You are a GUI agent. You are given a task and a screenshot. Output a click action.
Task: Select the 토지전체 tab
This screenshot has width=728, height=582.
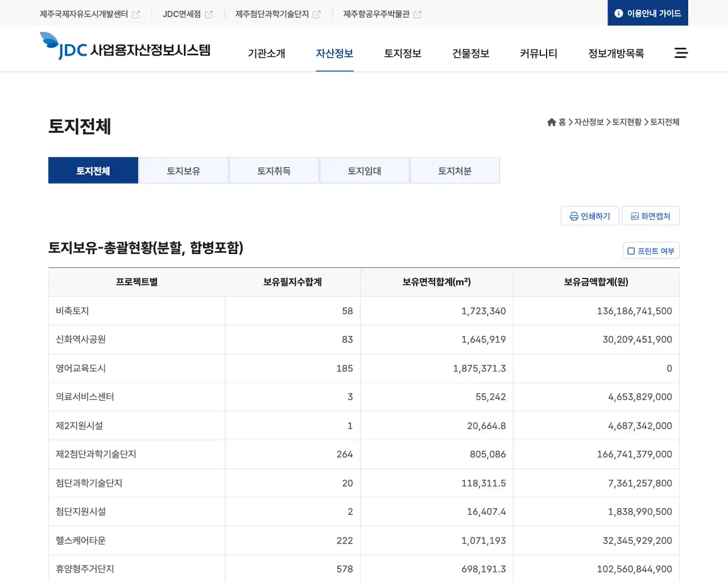(x=93, y=171)
